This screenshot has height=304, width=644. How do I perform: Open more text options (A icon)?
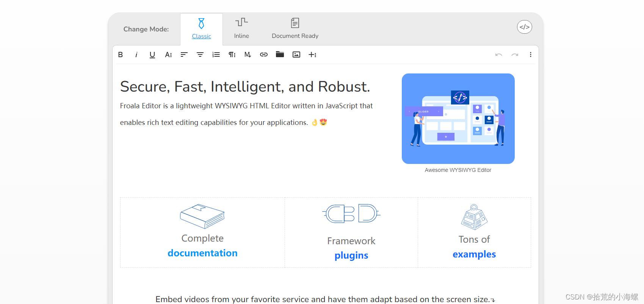pos(168,55)
